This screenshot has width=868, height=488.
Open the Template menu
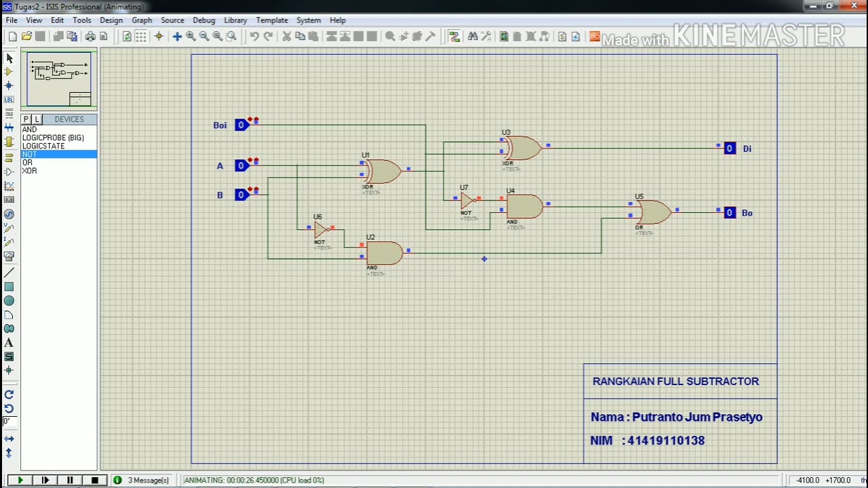click(272, 20)
